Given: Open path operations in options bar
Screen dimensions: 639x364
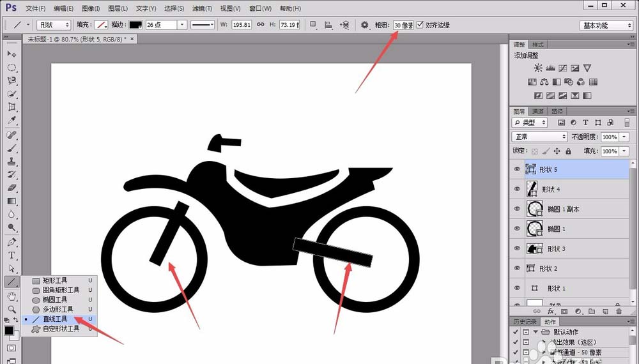Looking at the screenshot, I should (313, 25).
